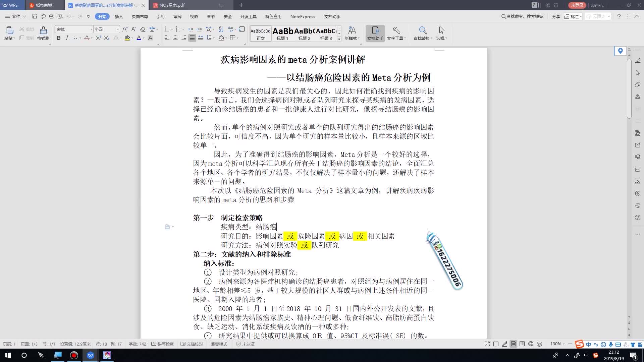The image size is (644, 362).
Task: Decrease paragraph indent
Action: click(191, 29)
